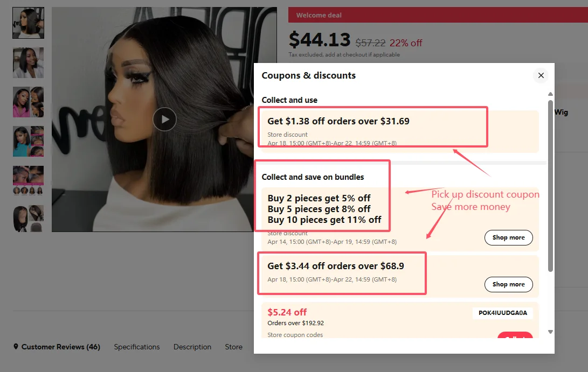Click the coupons panel vertical scrollbar

pos(550,186)
